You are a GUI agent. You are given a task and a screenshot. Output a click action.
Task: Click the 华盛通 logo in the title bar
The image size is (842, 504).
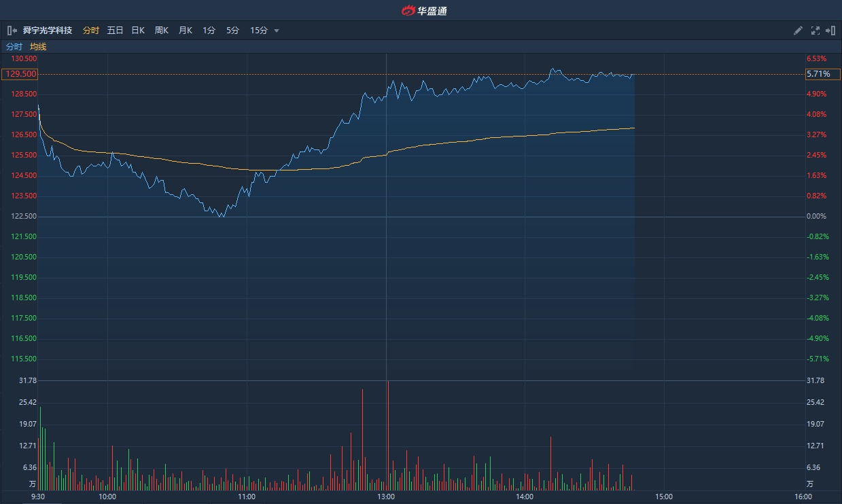point(424,10)
